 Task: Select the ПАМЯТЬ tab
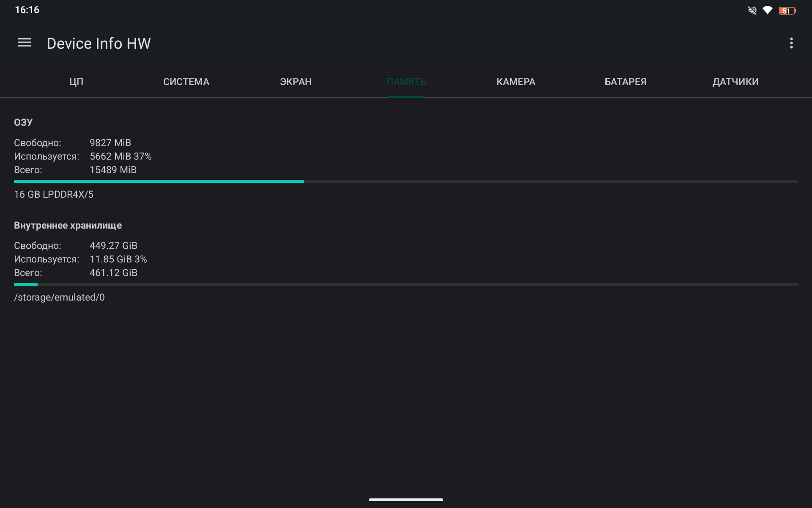(406, 82)
